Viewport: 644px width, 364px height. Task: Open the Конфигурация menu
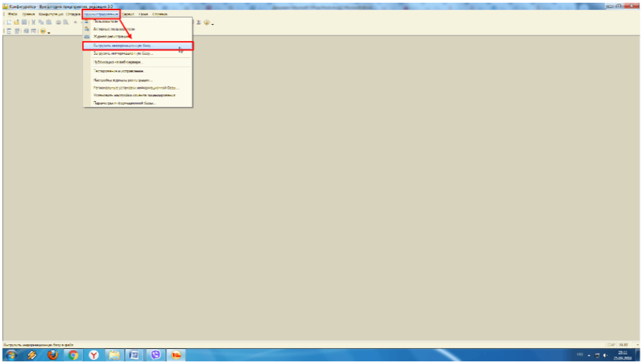tap(51, 14)
